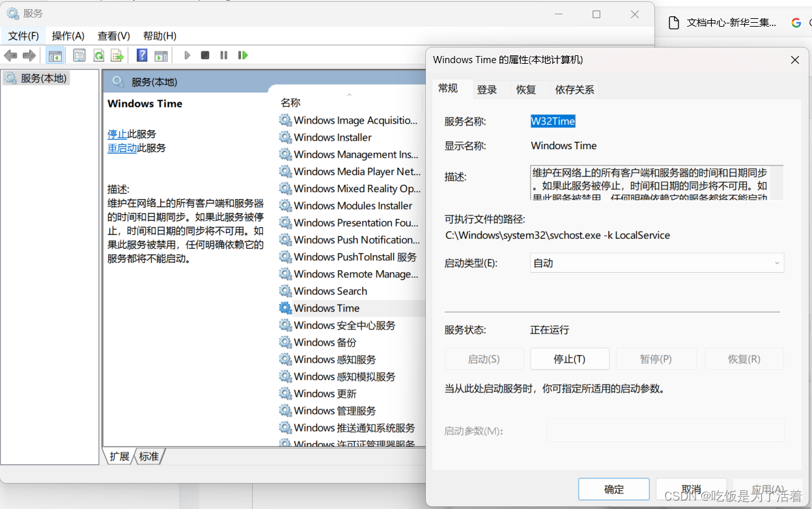Open the 启动类型 dropdown showing 自动
The image size is (812, 509).
[657, 263]
